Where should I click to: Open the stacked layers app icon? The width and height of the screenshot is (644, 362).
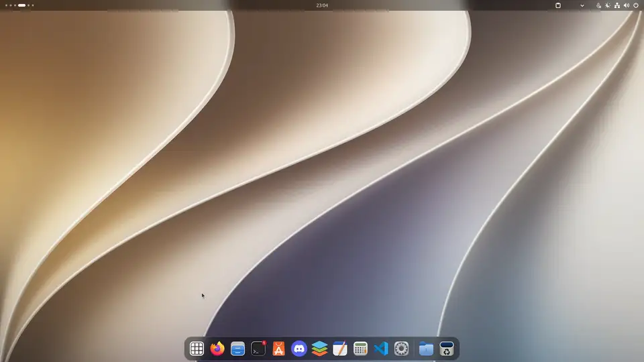coord(319,349)
